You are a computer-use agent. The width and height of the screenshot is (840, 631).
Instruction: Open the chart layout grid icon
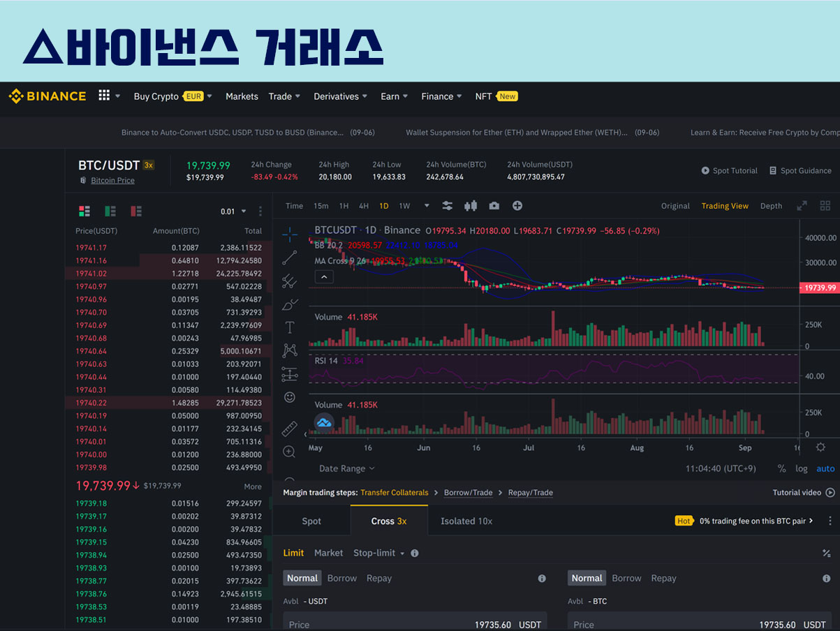click(x=825, y=206)
